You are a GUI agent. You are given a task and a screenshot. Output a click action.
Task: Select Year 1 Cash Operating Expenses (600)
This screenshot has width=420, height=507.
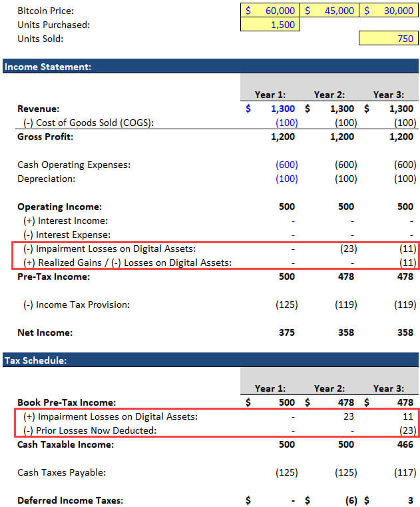tap(287, 165)
